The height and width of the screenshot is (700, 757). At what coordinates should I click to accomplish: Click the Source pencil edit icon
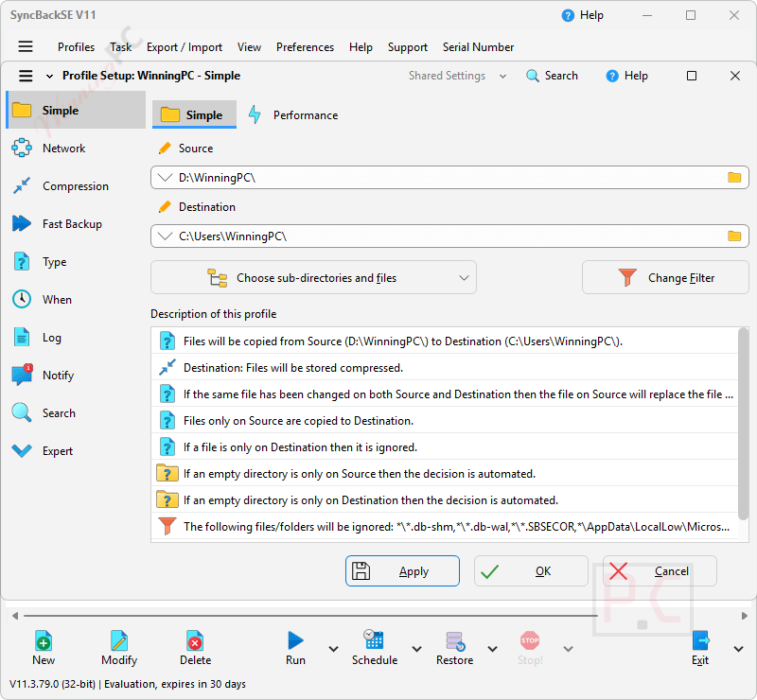[x=165, y=149]
